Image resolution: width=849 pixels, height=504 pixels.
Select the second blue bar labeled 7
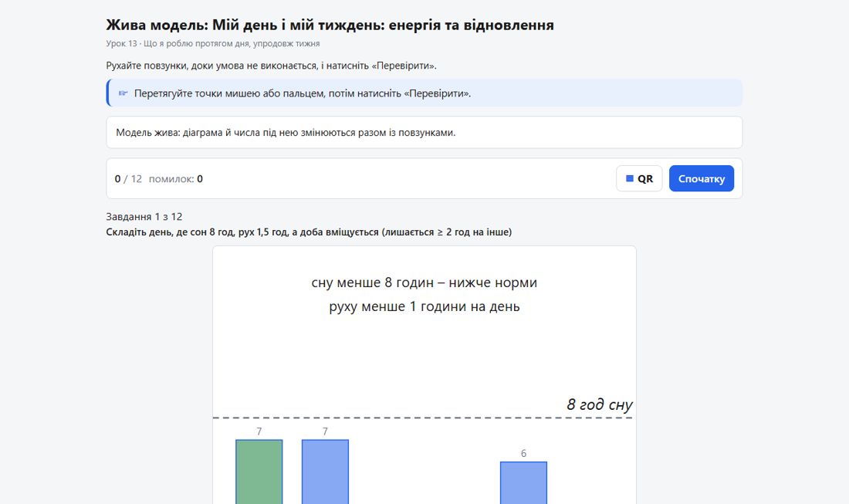pos(325,472)
